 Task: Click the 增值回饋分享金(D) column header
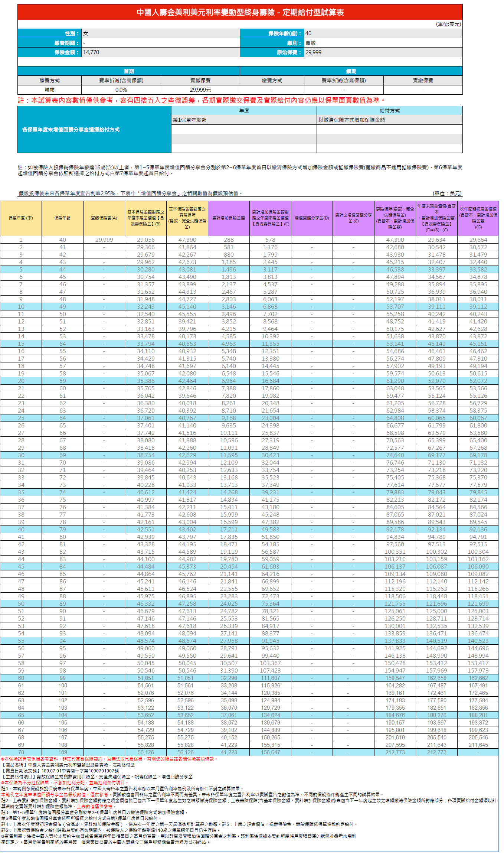click(x=312, y=218)
